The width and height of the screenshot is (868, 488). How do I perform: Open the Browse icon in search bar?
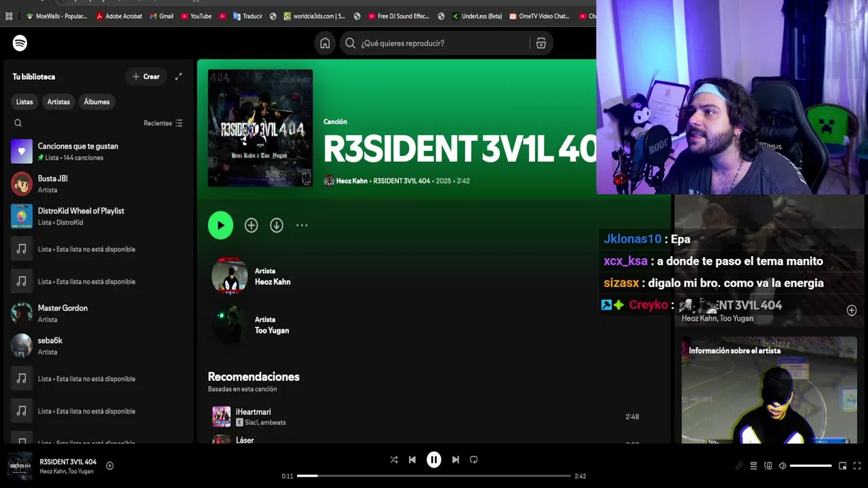pos(541,43)
